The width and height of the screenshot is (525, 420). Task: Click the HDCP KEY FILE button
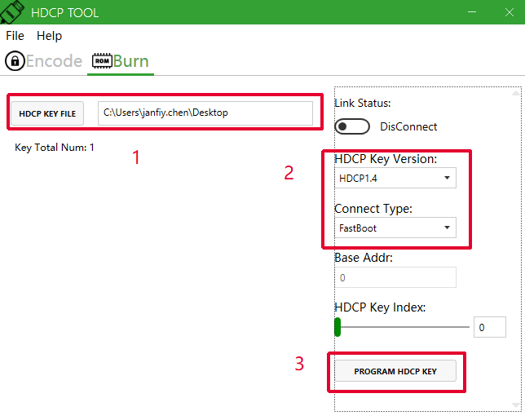click(x=47, y=113)
